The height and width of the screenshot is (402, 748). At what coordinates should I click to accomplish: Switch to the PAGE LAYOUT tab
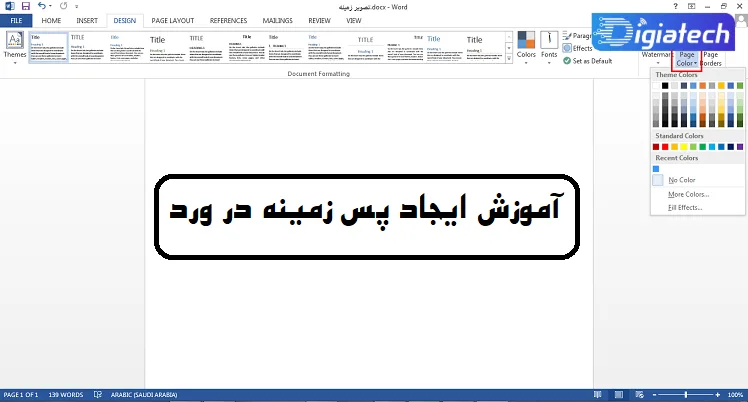click(173, 21)
